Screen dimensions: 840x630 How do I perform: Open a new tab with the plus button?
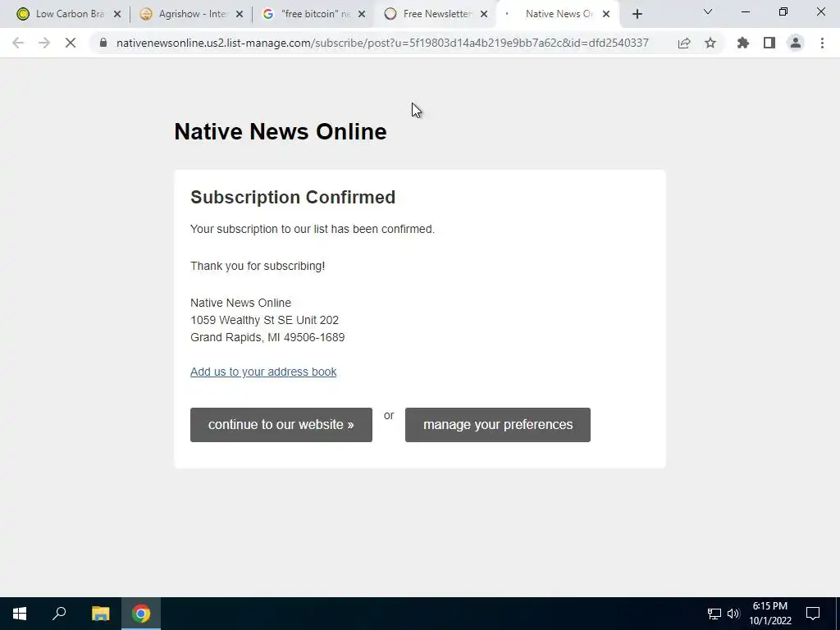point(637,14)
